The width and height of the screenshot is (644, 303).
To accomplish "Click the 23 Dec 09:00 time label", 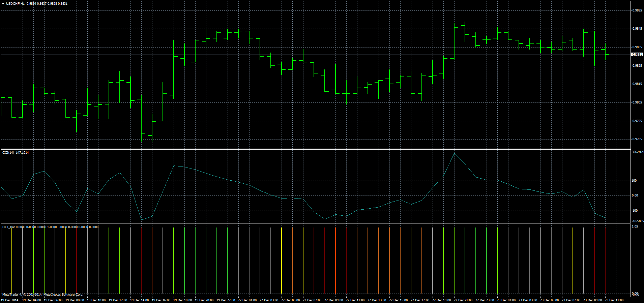I will point(592,300).
